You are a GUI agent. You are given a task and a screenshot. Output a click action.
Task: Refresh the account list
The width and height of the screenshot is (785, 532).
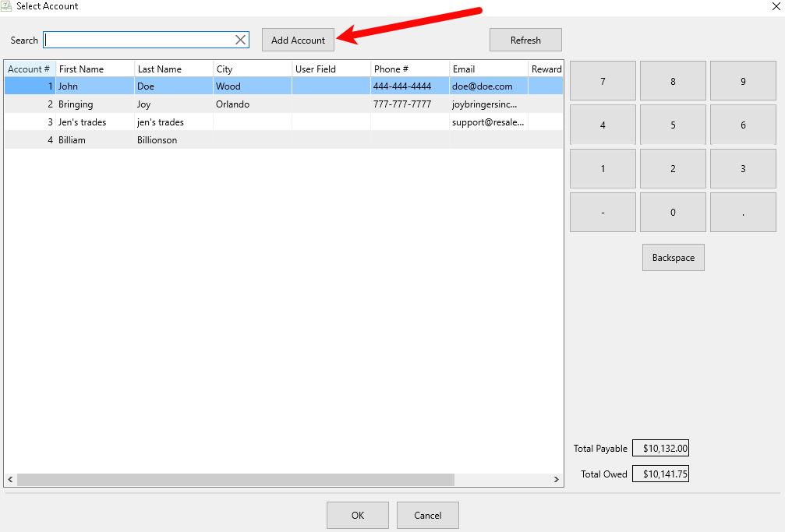pyautogui.click(x=525, y=40)
